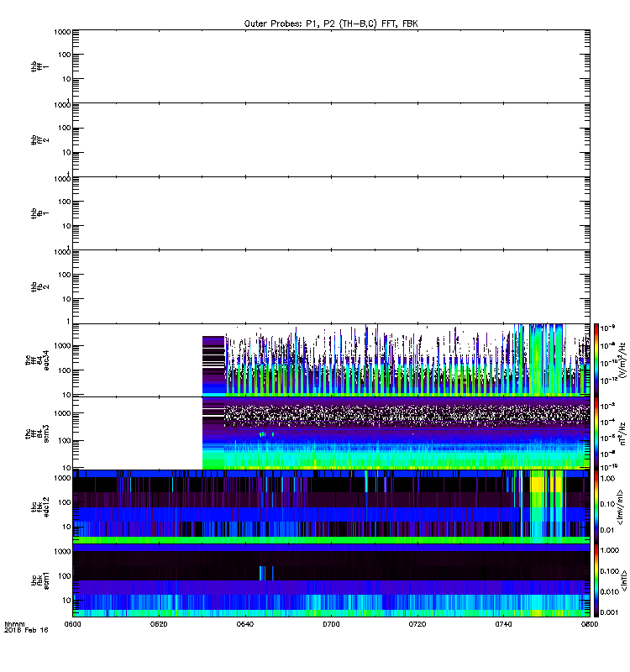Screen dimensions: 630x672
Task: Click the 100 y-axis tick of thb fff 1
Action: coord(66,55)
